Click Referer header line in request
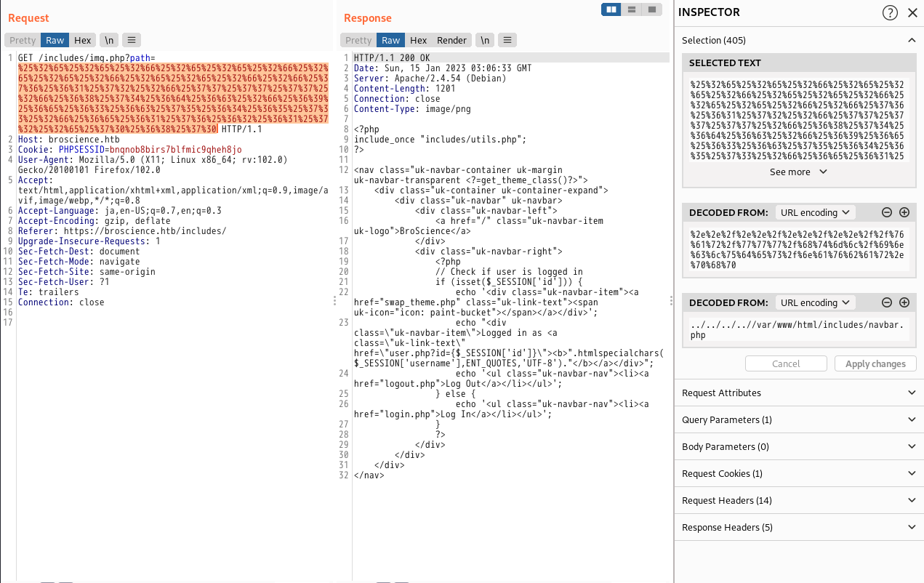This screenshot has height=583, width=924. (122, 230)
